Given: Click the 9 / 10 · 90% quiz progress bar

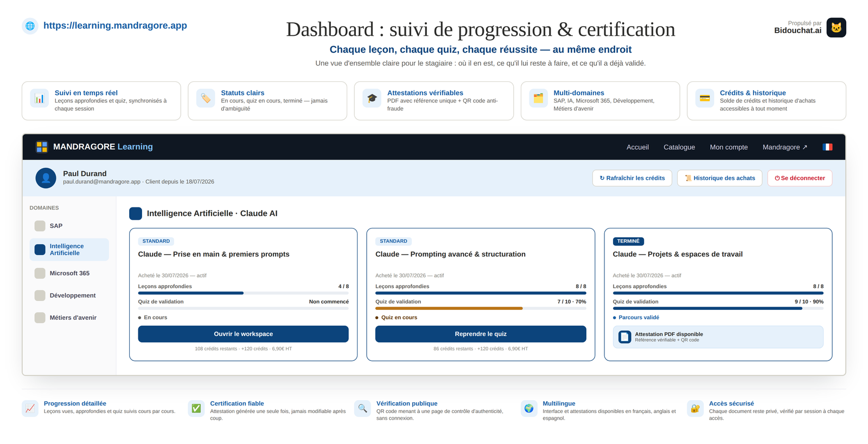Looking at the screenshot, I should coord(718,308).
